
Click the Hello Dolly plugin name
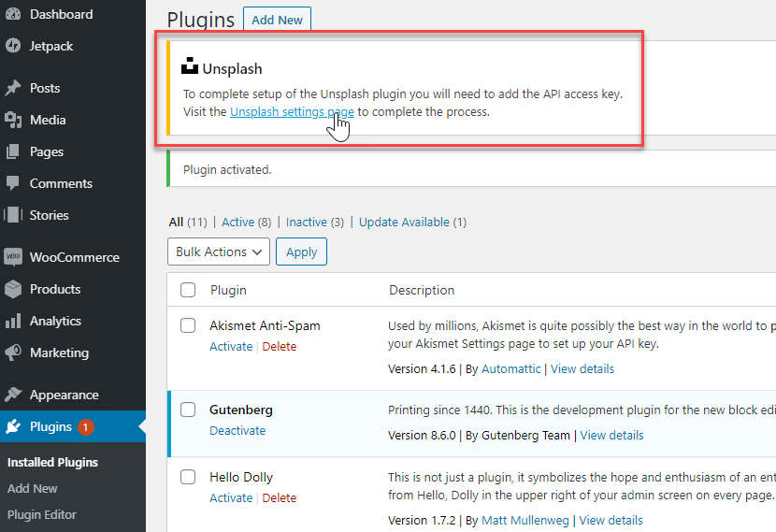point(241,477)
